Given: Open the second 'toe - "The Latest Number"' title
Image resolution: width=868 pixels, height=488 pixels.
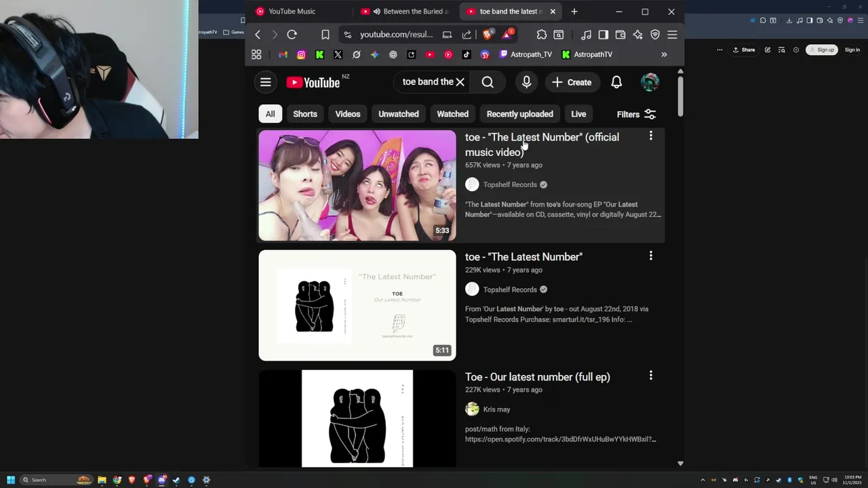Looking at the screenshot, I should click(524, 257).
